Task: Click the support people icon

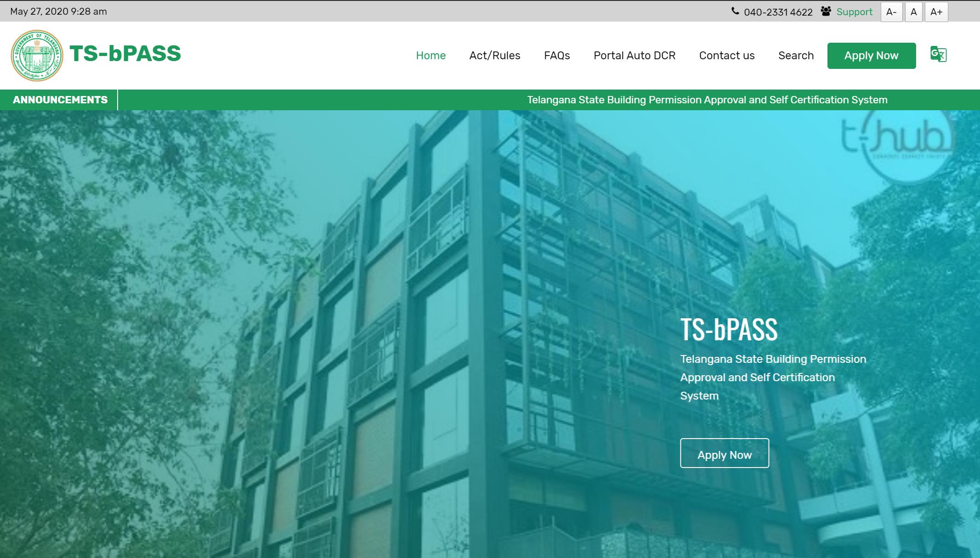Action: tap(826, 11)
